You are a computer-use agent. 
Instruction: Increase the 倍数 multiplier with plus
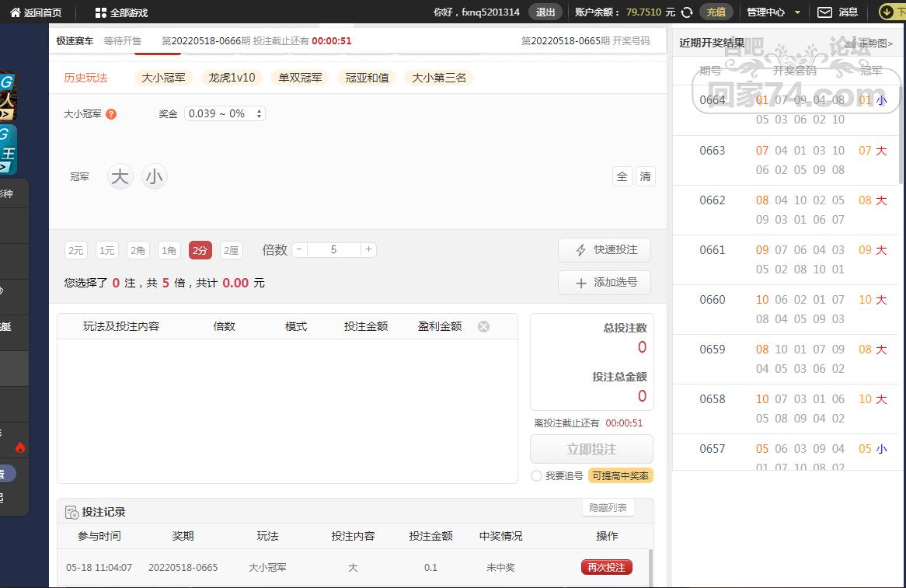[x=368, y=249]
